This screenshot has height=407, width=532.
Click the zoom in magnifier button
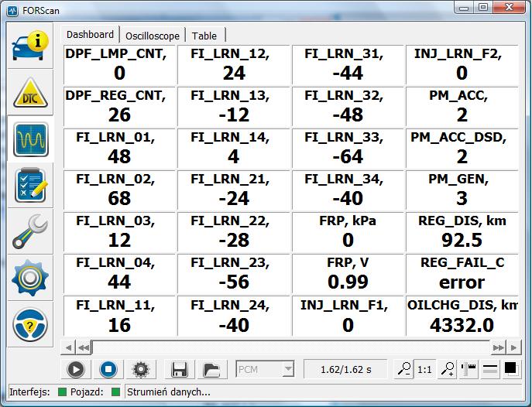[447, 370]
